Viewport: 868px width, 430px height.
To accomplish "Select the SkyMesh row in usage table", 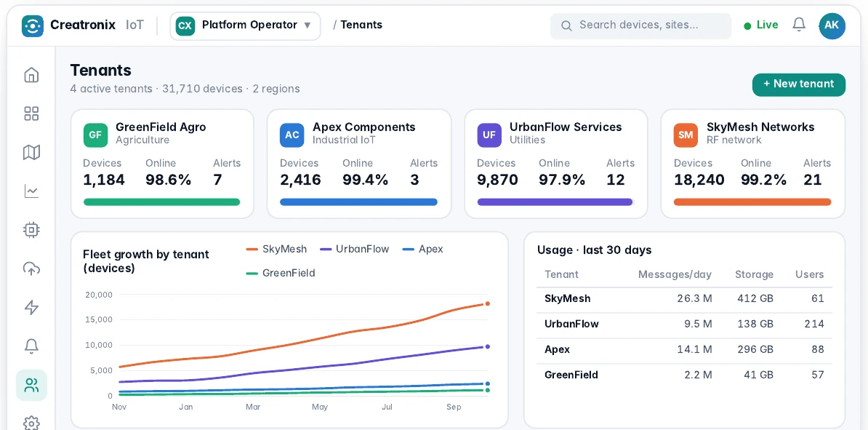I will point(684,299).
